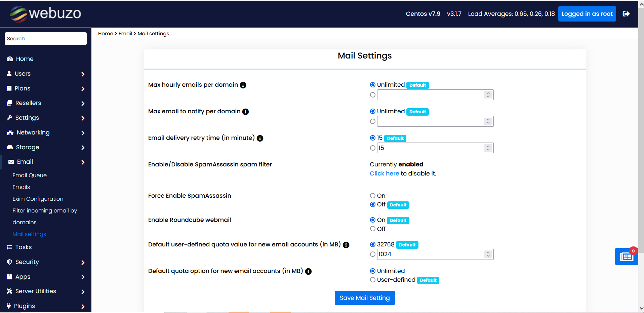This screenshot has height=313, width=644.
Task: Click the Resellers icon in sidebar
Action: (x=9, y=103)
